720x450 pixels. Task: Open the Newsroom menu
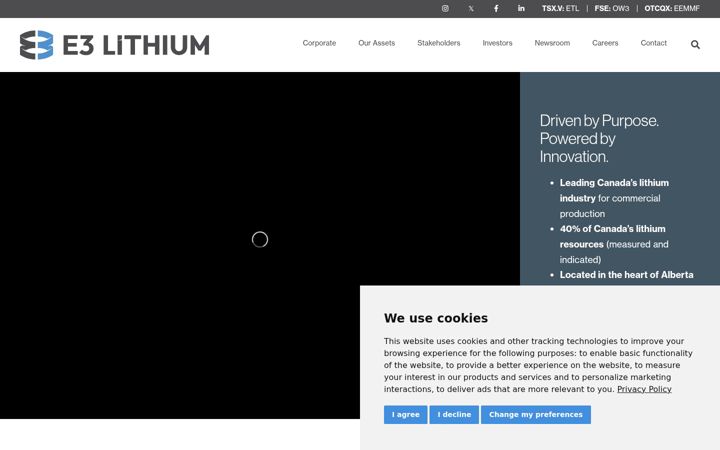point(552,43)
